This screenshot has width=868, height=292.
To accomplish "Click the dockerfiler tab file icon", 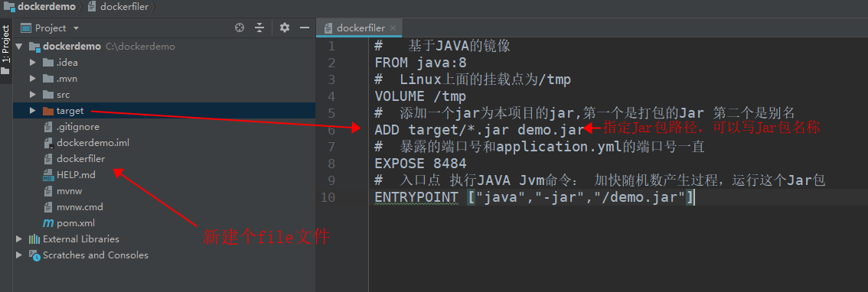I will pos(328,28).
